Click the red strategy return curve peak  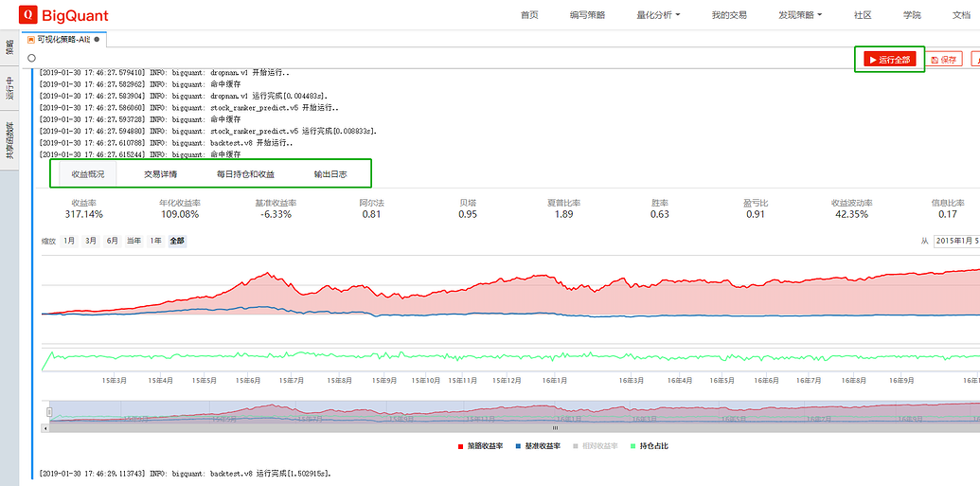point(268,273)
